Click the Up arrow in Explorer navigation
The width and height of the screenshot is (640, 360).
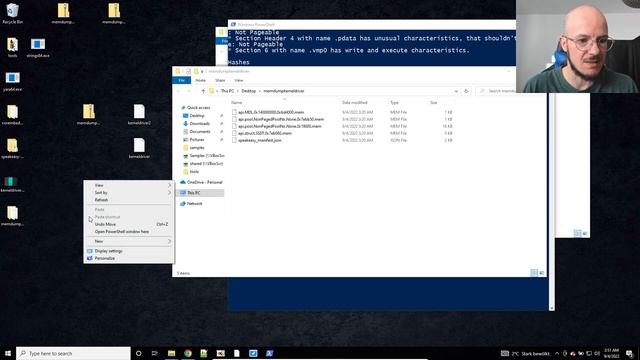tap(203, 91)
